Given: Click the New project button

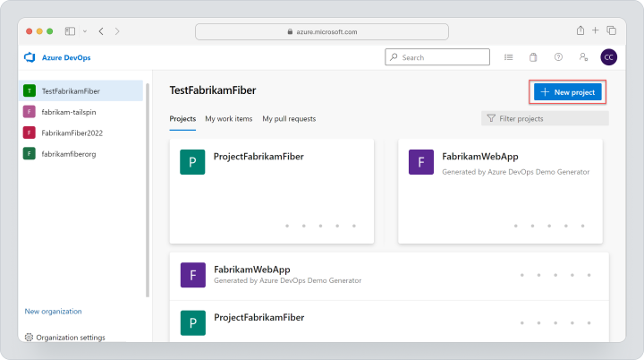Looking at the screenshot, I should pos(568,92).
